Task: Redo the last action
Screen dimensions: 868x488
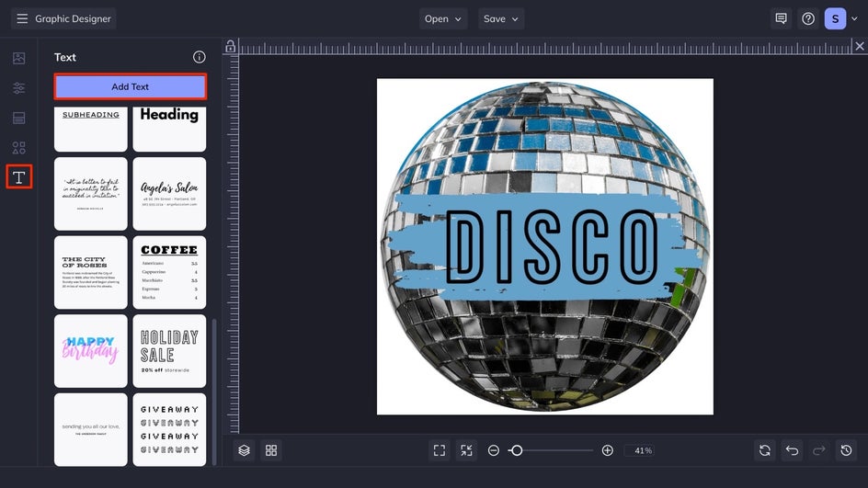Action: (x=819, y=450)
